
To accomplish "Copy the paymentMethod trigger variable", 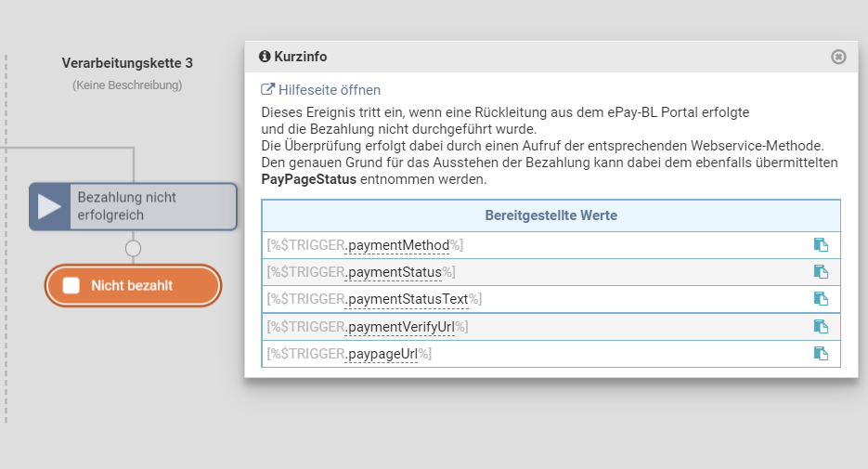I will [821, 245].
